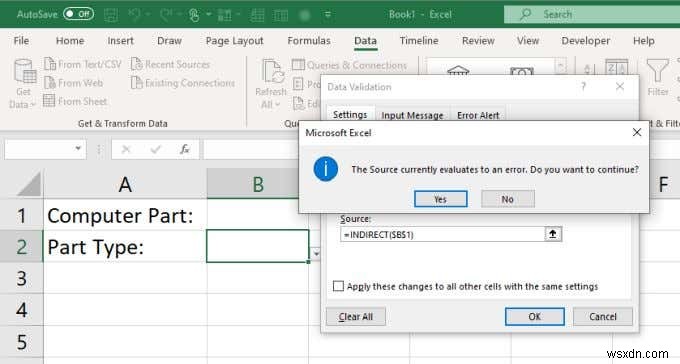Screen dimensions: 680x364
Task: Switch to the Home ribbon tab
Action: [x=70, y=41]
